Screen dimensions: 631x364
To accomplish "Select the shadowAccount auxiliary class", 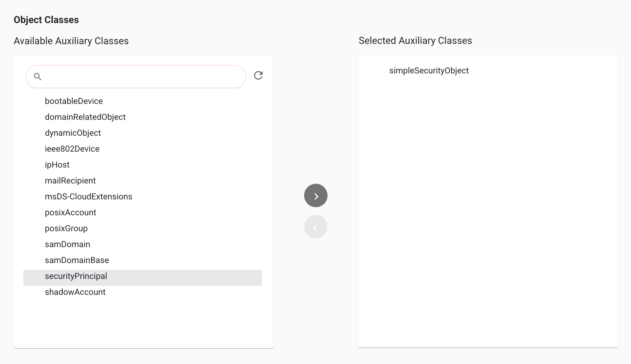I will pos(75,292).
